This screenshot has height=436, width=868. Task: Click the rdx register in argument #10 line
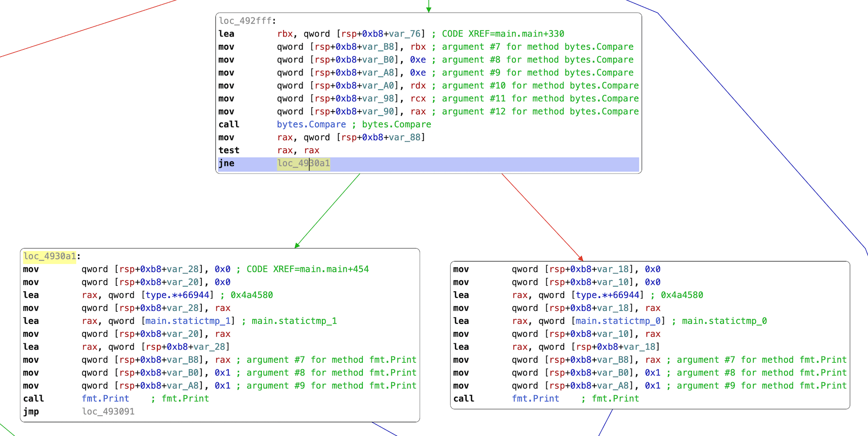(x=418, y=86)
